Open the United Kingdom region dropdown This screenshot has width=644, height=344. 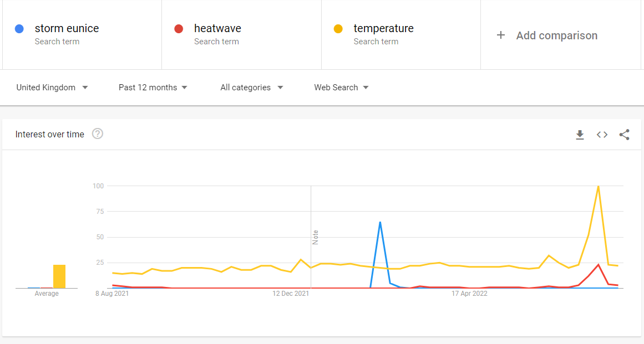click(x=52, y=88)
